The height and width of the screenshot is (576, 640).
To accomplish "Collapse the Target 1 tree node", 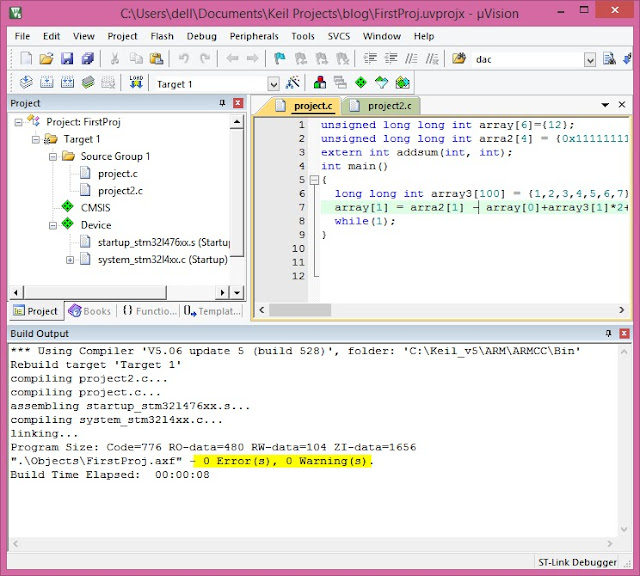I will coord(36,140).
